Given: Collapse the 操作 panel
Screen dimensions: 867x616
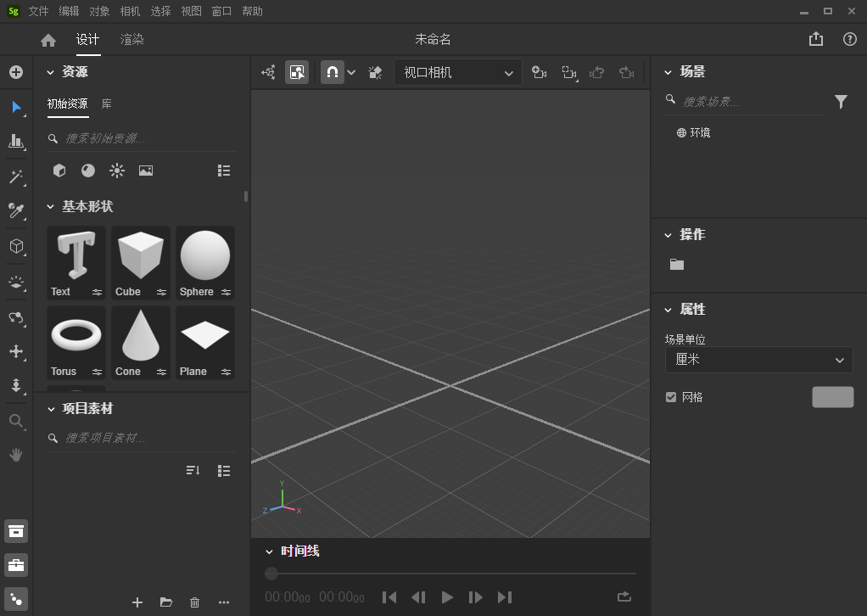Looking at the screenshot, I should [x=668, y=235].
